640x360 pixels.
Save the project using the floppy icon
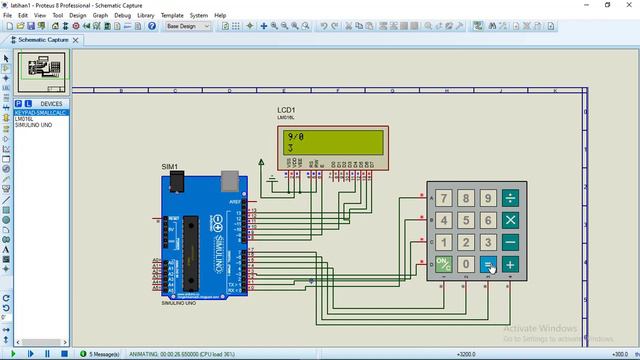point(31,26)
